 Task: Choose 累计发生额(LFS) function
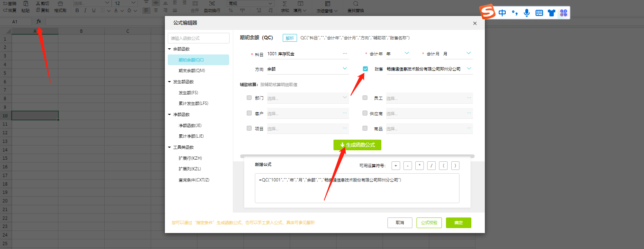[193, 103]
